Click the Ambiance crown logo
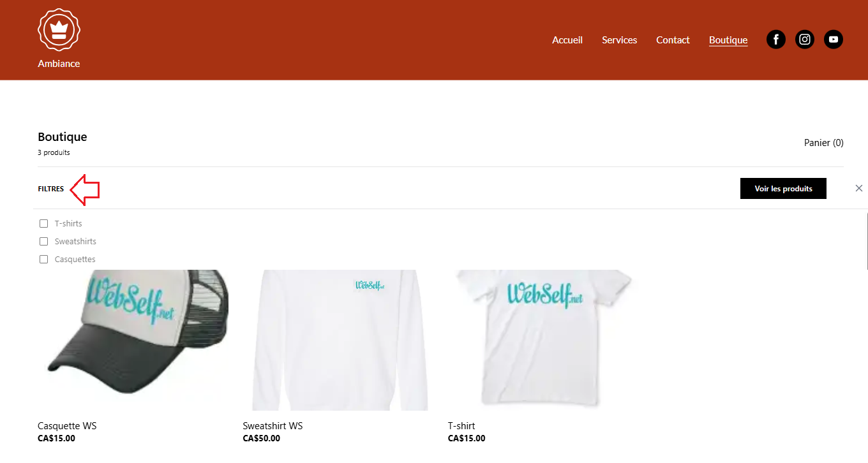868x463 pixels. point(59,30)
